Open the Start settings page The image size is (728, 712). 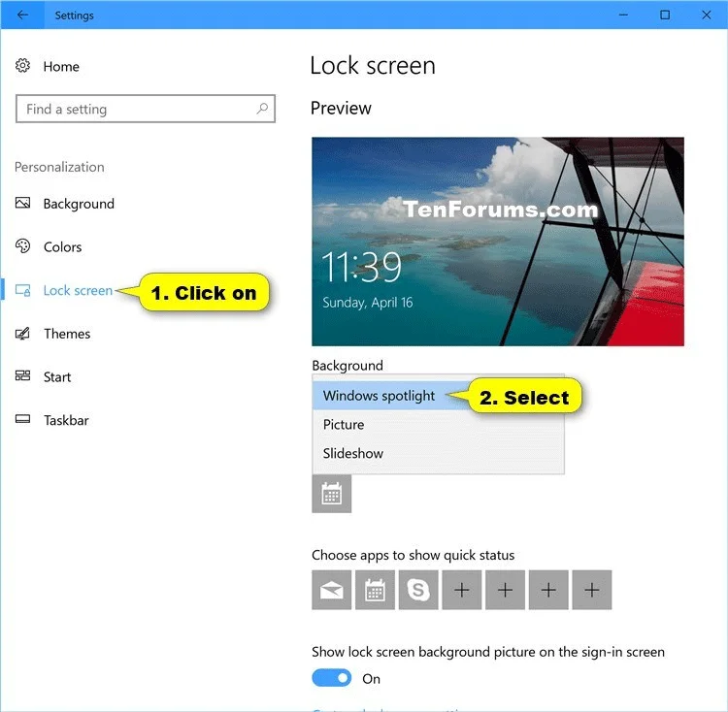click(x=57, y=376)
